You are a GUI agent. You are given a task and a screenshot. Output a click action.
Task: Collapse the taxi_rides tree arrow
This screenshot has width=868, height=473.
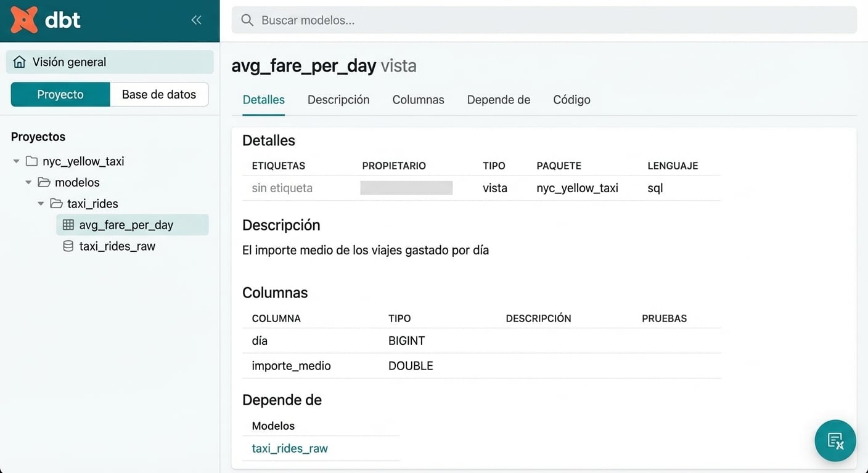pyautogui.click(x=41, y=203)
